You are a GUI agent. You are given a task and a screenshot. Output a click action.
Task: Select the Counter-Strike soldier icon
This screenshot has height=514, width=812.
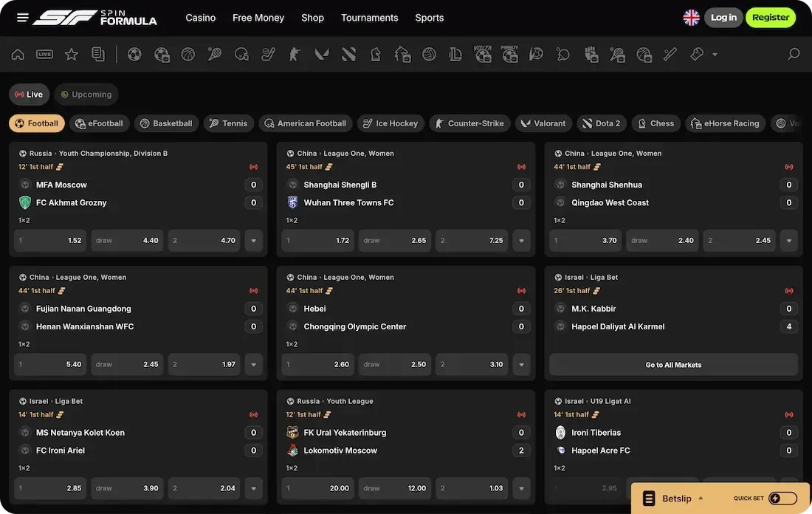pos(295,54)
